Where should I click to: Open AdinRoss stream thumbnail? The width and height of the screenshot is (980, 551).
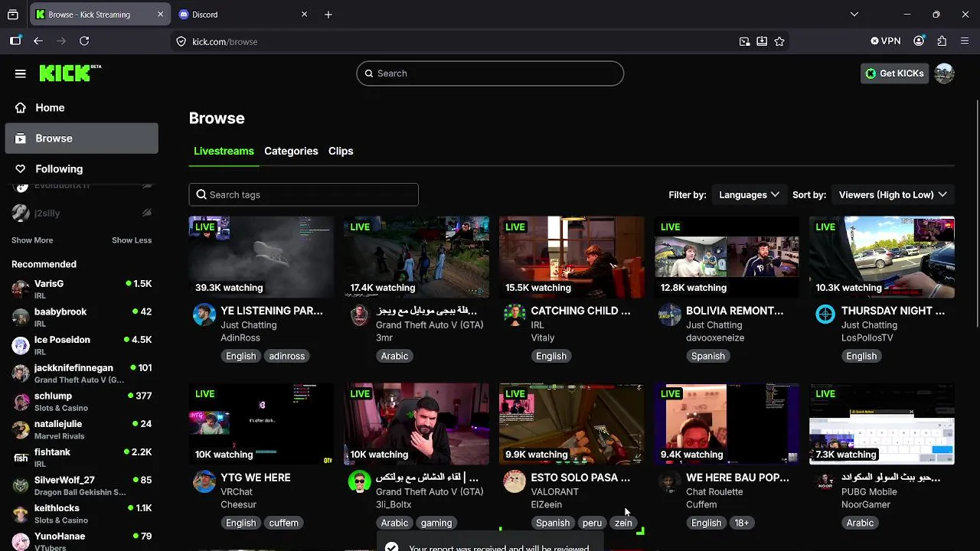coord(261,257)
